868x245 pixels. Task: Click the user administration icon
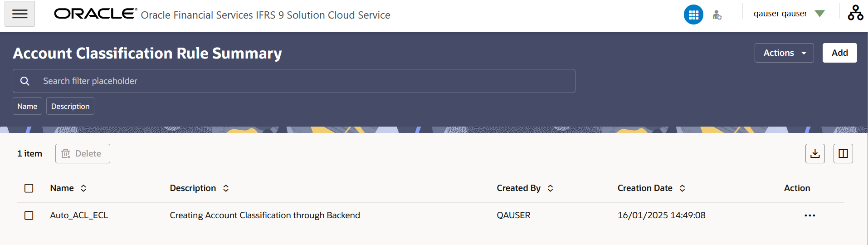(x=717, y=15)
